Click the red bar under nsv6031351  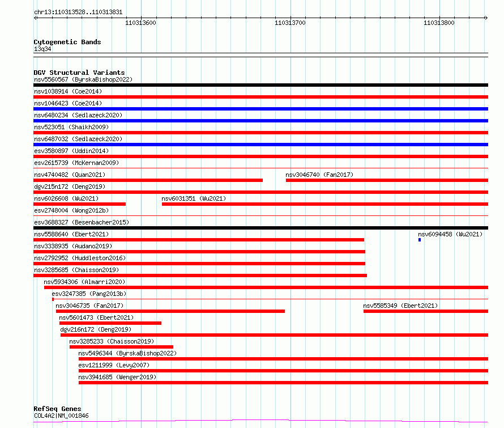coord(325,204)
